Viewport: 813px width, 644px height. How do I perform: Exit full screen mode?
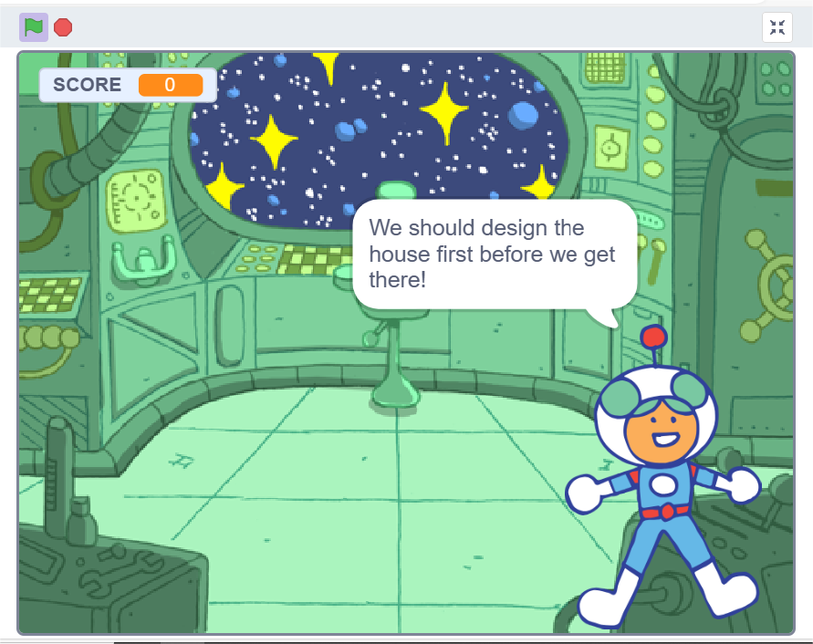tap(777, 27)
